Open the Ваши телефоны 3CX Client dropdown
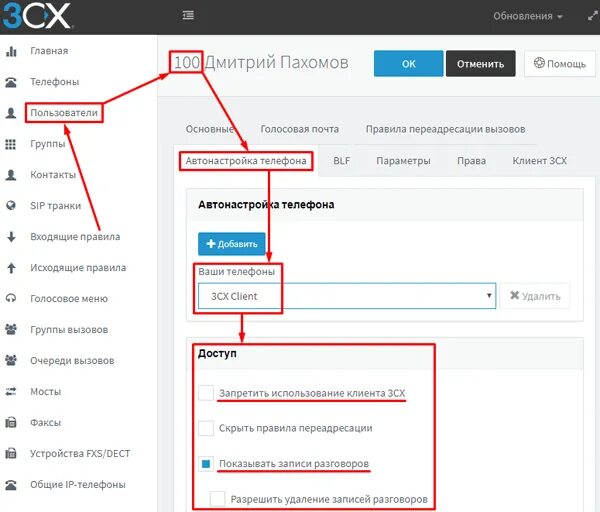600x512 pixels. tap(347, 296)
